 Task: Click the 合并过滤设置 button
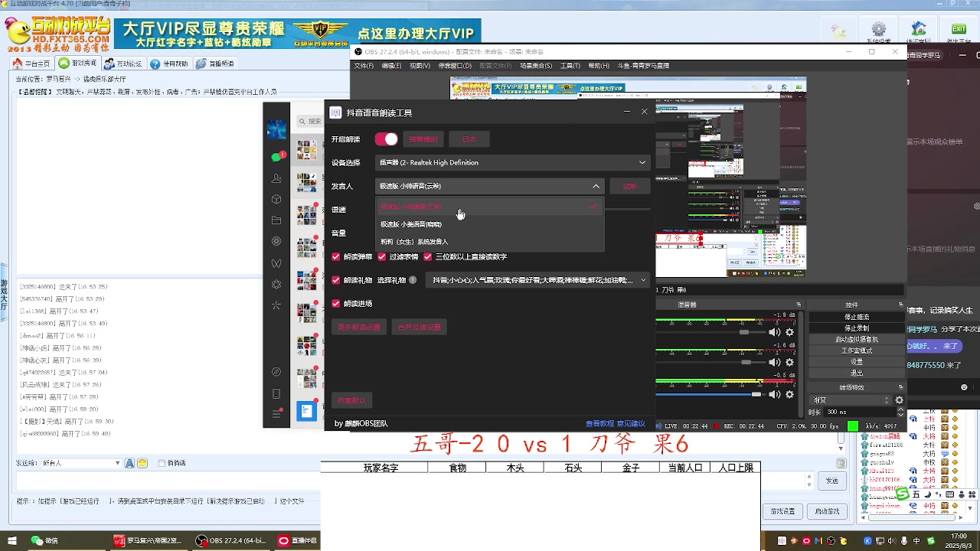point(420,327)
